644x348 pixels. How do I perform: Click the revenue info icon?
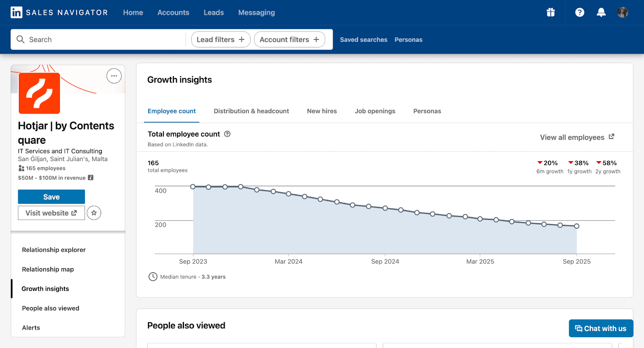coord(91,178)
